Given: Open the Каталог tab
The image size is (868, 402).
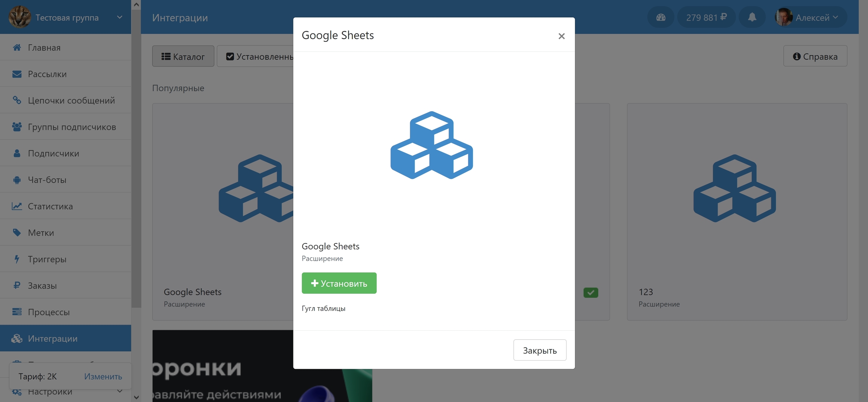Looking at the screenshot, I should (x=183, y=57).
